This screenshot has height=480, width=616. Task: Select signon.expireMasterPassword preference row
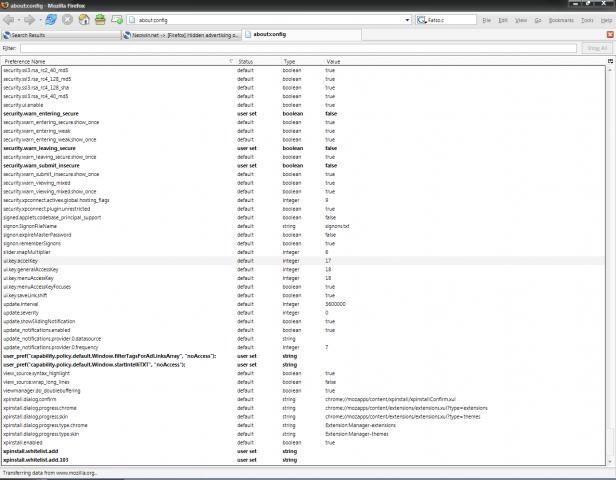click(303, 235)
